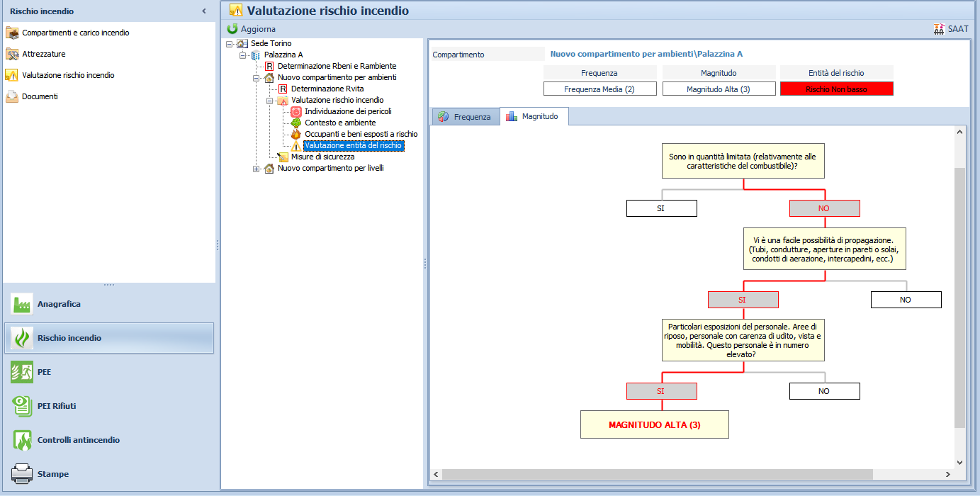Open Controlli antincendio flame icon
Viewport: 980px width, 496px height.
click(x=22, y=440)
